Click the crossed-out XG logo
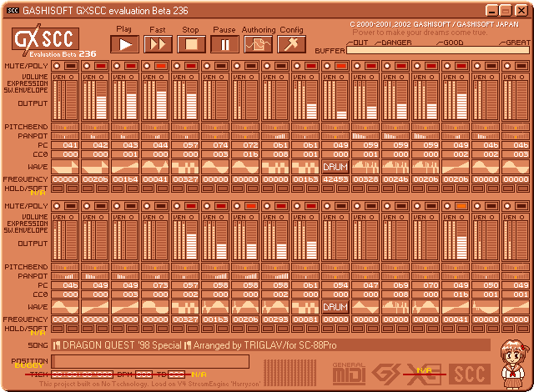This screenshot has height=392, width=534. tap(425, 374)
